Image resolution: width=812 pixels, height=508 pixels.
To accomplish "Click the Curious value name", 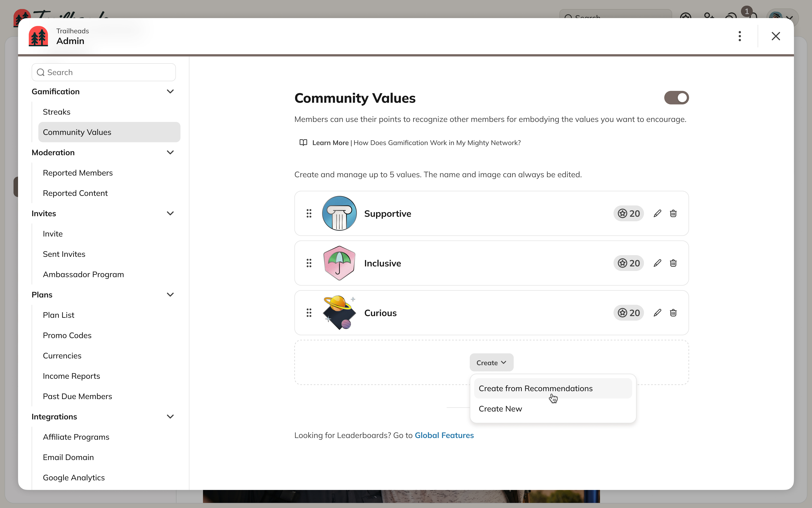I will 380,313.
